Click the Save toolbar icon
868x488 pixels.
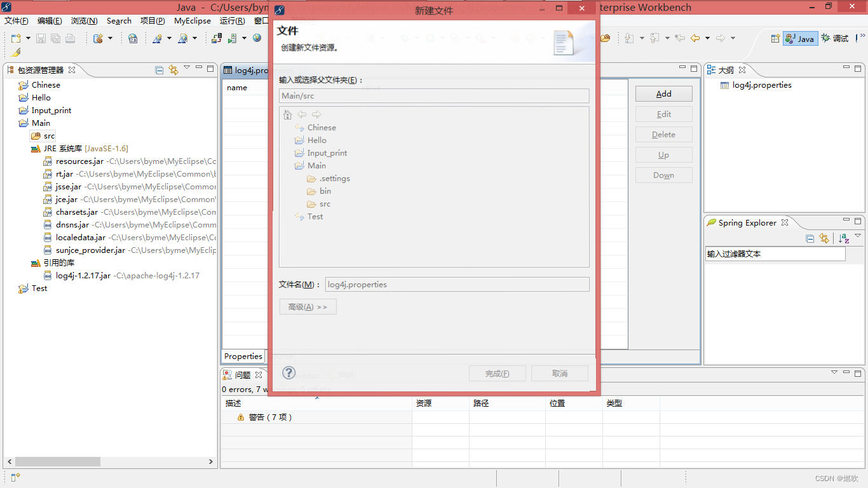click(x=41, y=39)
